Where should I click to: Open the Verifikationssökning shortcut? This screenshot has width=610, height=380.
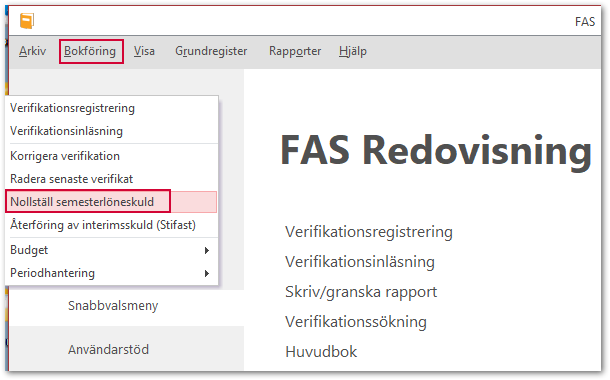(x=356, y=322)
